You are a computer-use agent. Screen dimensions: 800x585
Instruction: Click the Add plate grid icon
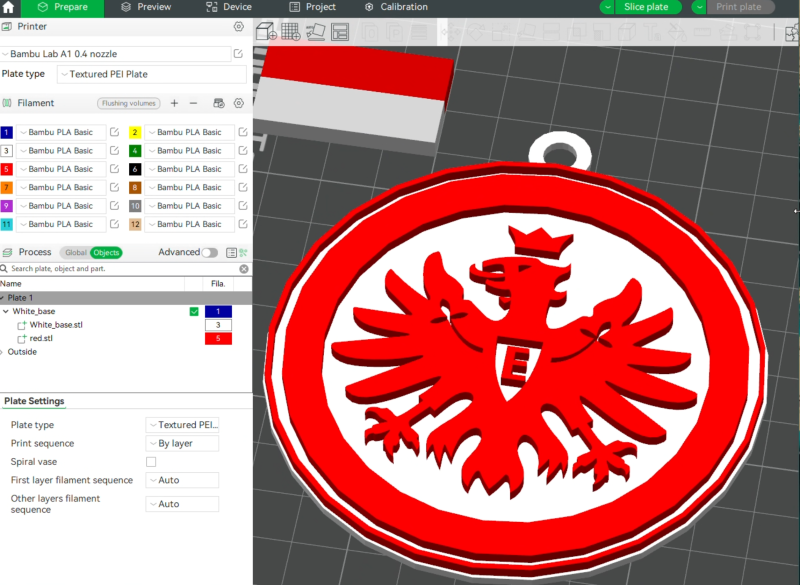pyautogui.click(x=291, y=32)
